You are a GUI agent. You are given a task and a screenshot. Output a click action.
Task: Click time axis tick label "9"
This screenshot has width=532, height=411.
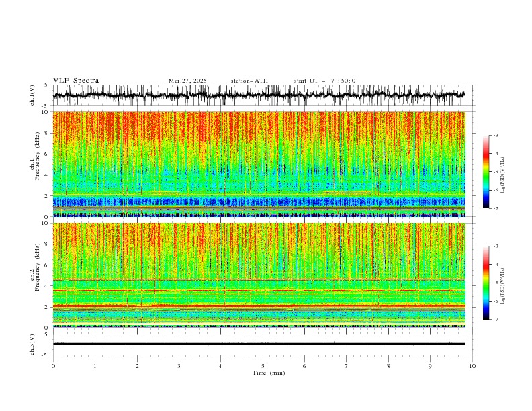[430, 366]
